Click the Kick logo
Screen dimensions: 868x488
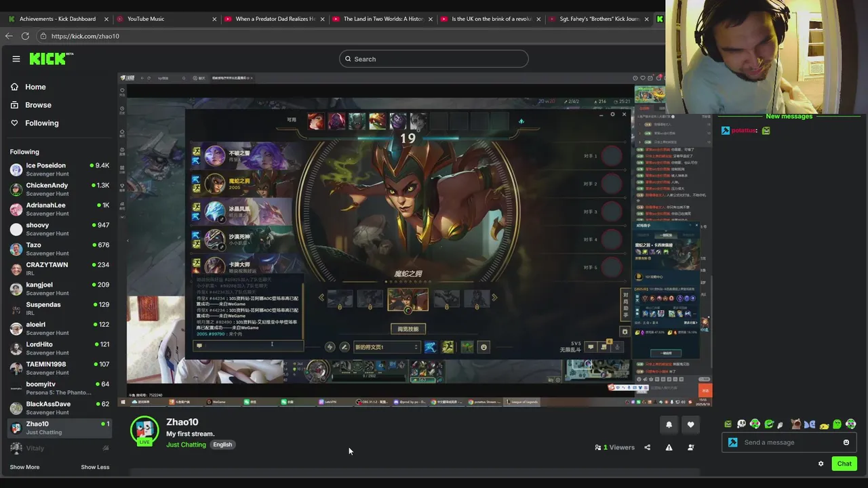(52, 59)
